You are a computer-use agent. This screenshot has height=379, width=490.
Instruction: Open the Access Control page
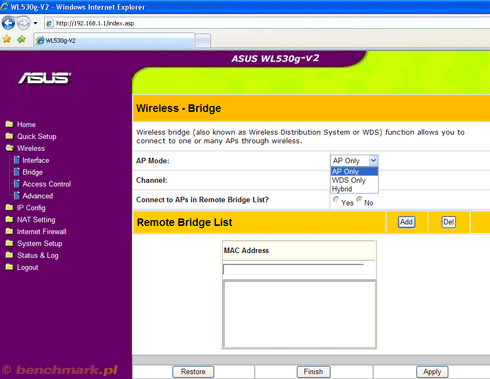[x=47, y=184]
